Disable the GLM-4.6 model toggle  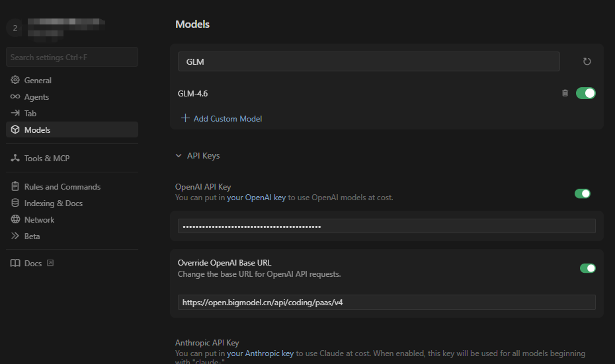tap(586, 93)
